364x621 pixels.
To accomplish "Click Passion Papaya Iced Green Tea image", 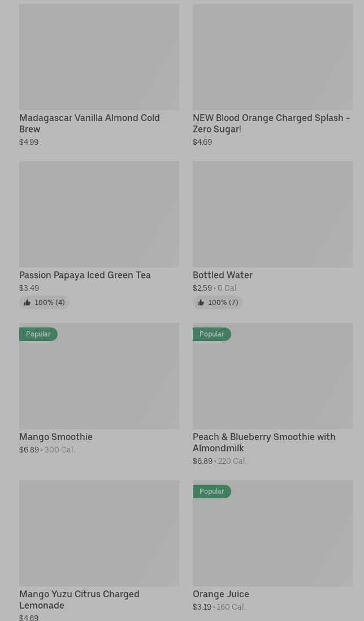I will (99, 214).
